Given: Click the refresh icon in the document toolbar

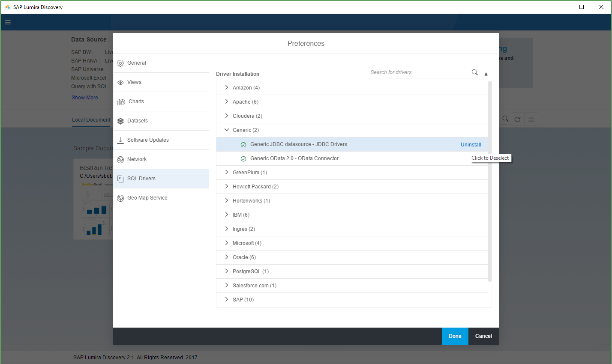Looking at the screenshot, I should (518, 119).
